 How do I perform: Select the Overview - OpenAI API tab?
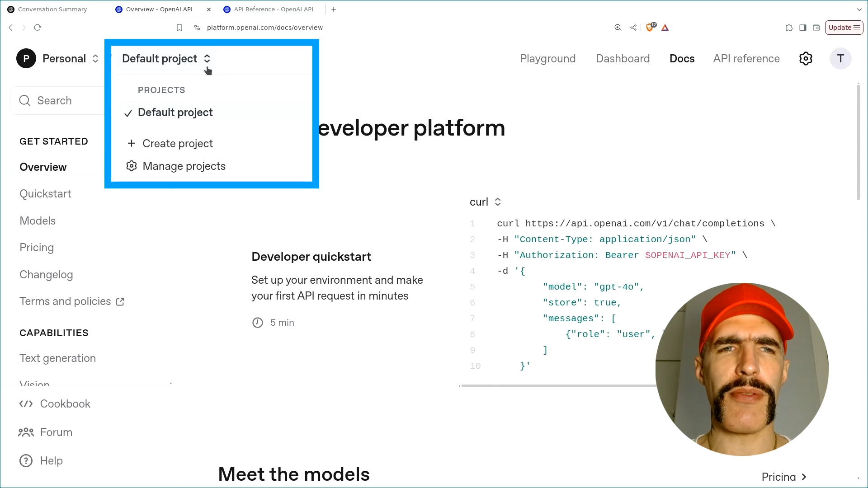coord(159,9)
